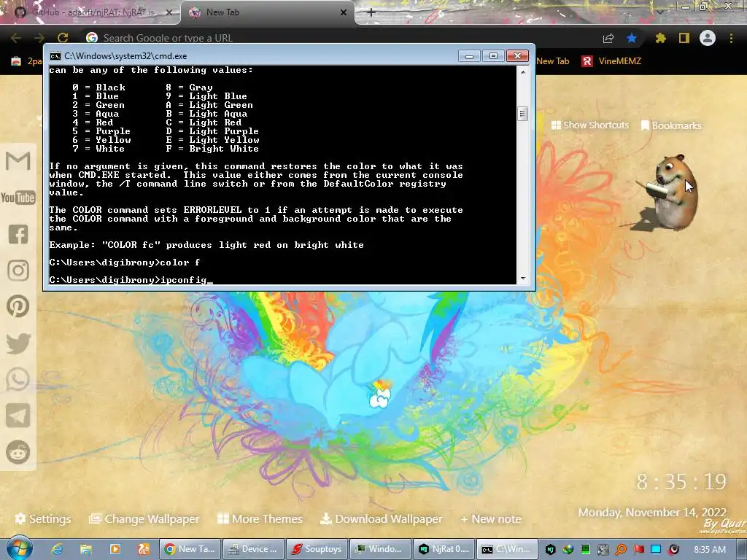The height and width of the screenshot is (560, 747).
Task: Bookmark this tab with the star icon
Action: pos(632,38)
